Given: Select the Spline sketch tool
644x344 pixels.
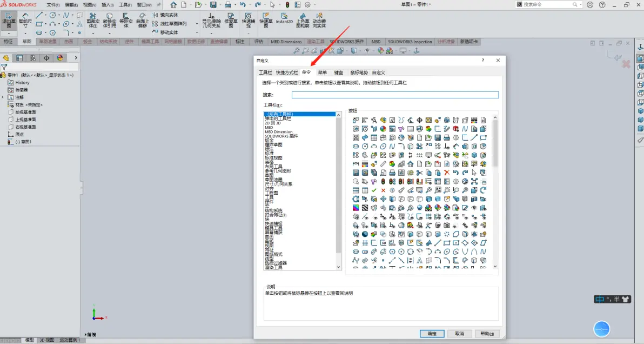Looking at the screenshot, I should pos(66,15).
